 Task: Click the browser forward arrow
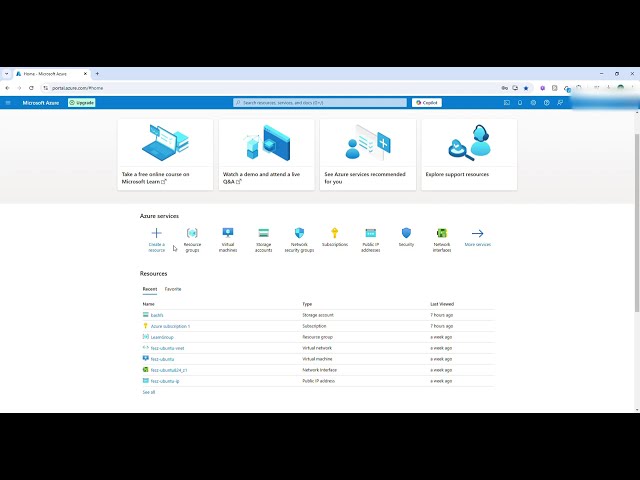[x=19, y=88]
